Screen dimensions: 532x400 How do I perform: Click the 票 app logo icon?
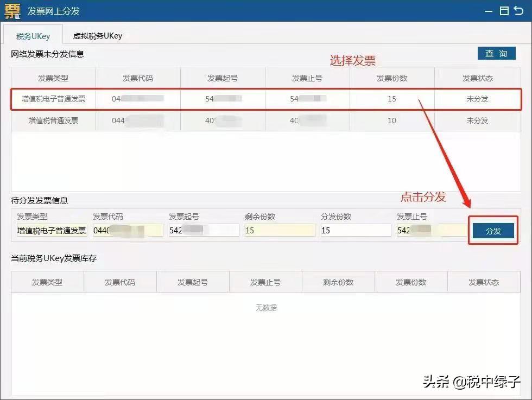[x=12, y=10]
